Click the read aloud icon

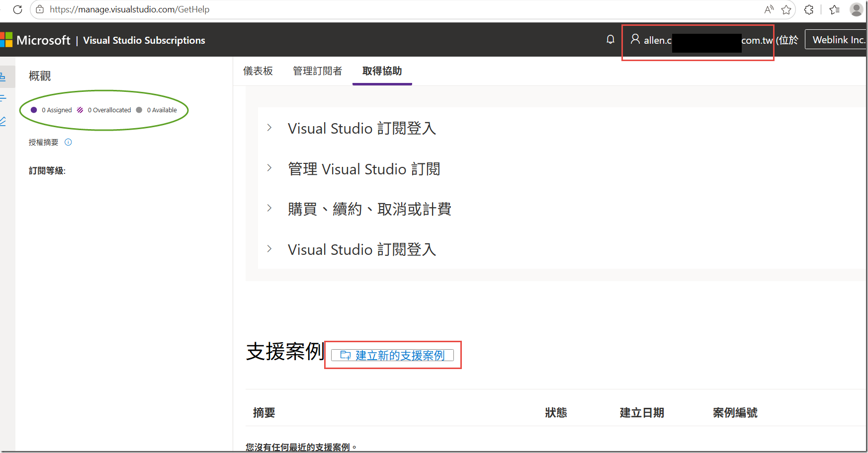click(769, 9)
